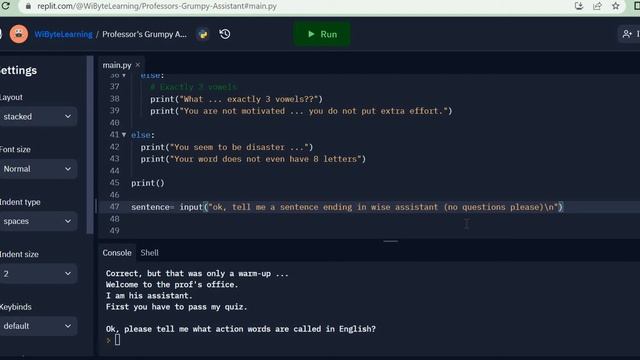Click the 'You seem to be disaster' line
This screenshot has width=640, height=360.
pos(227,147)
